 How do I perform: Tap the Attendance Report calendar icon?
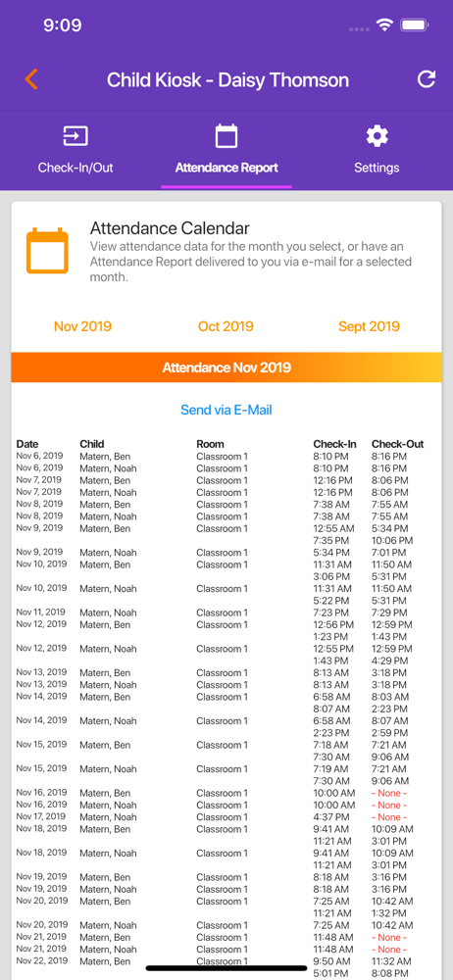[x=226, y=135]
